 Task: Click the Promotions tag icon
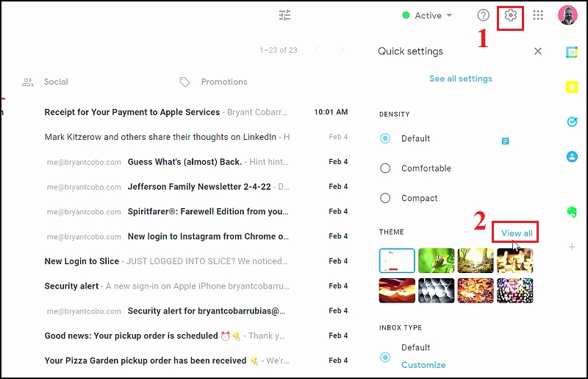(x=184, y=82)
